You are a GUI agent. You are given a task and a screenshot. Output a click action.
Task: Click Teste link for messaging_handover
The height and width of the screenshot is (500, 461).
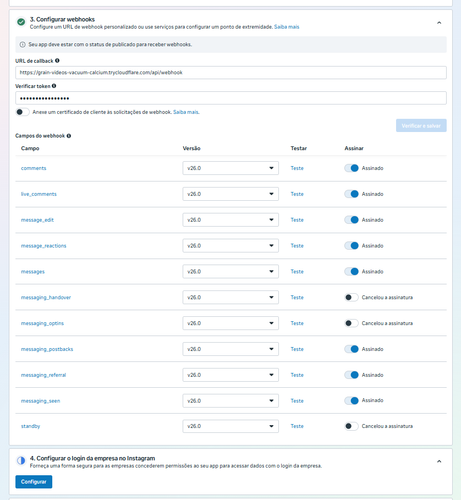(x=297, y=297)
